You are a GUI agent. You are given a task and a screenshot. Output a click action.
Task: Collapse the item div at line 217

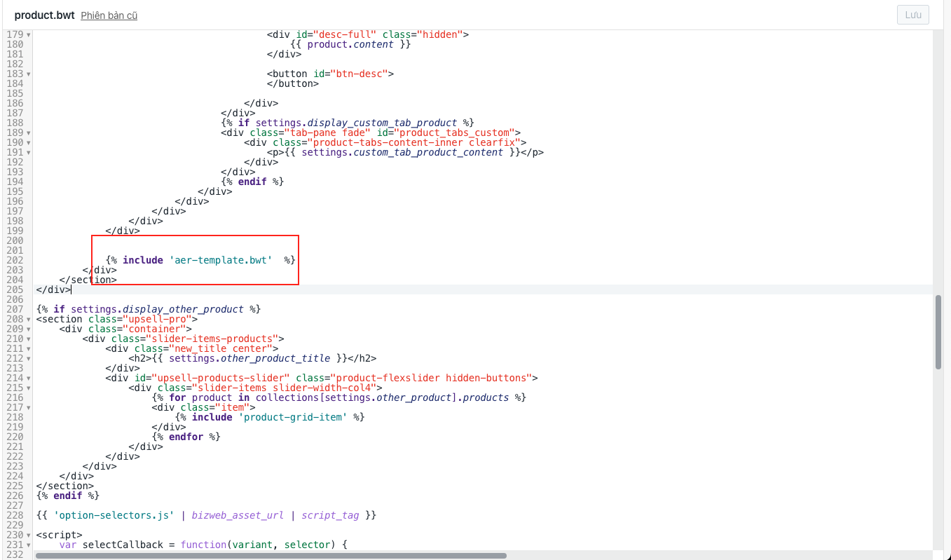click(x=29, y=407)
